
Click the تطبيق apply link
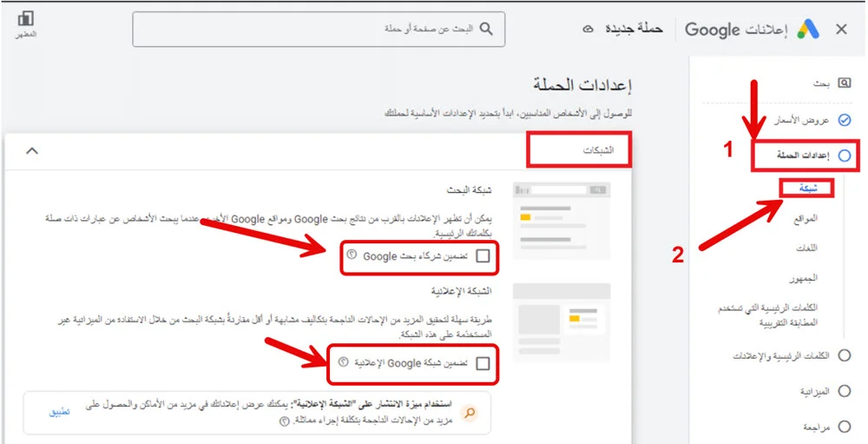point(60,413)
